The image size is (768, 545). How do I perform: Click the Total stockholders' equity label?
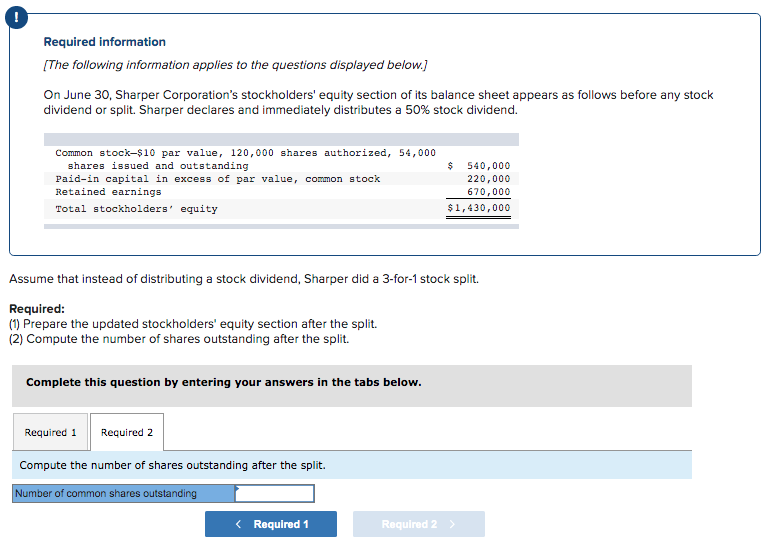(136, 209)
